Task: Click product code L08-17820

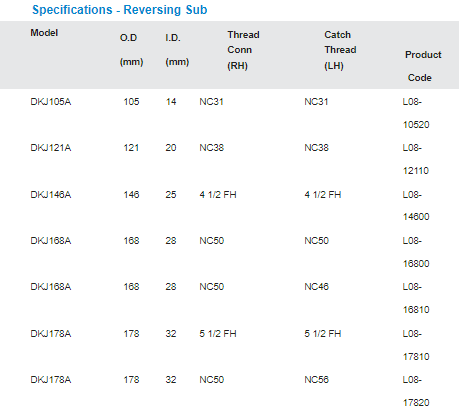Action: [x=416, y=391]
